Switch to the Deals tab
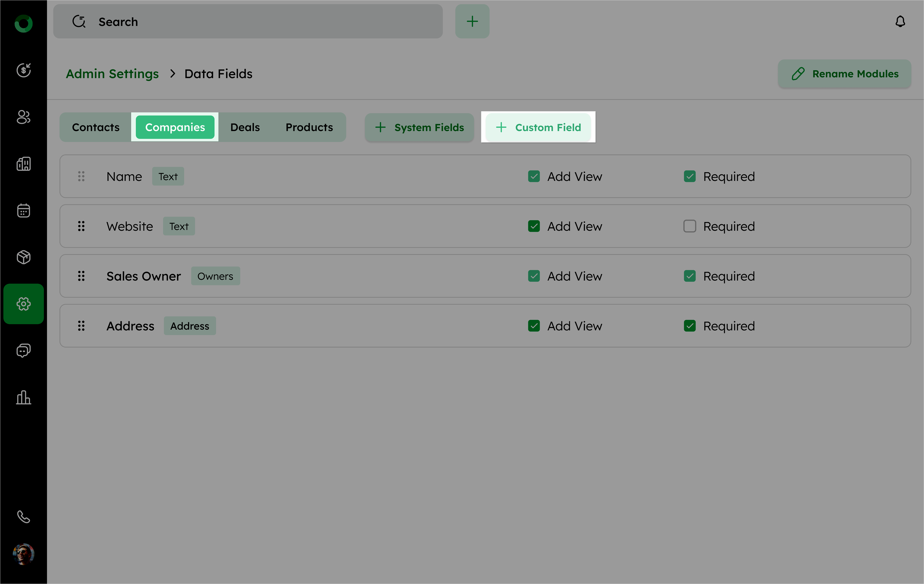924x584 pixels. (245, 127)
